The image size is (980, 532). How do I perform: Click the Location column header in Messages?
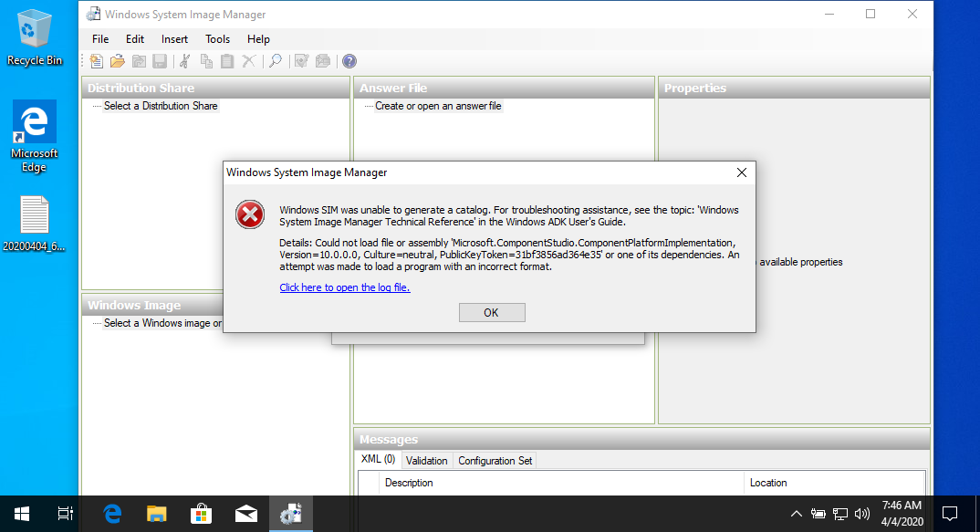click(834, 483)
